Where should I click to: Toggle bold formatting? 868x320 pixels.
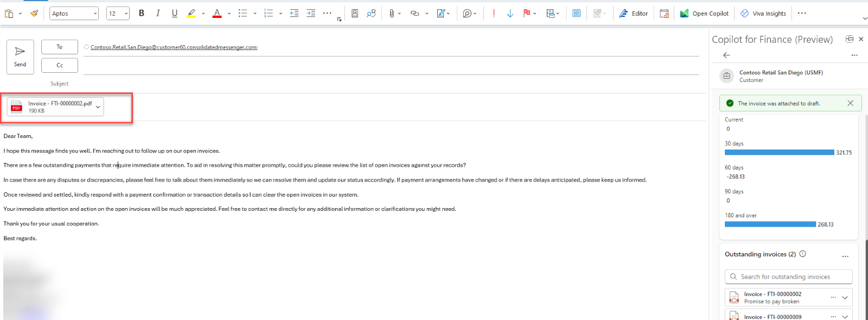(142, 14)
